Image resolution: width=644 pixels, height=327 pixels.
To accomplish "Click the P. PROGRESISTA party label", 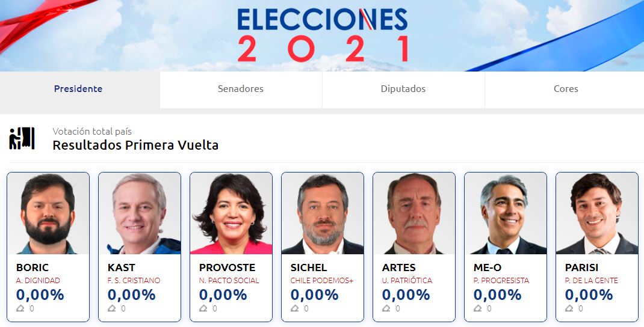I will coord(501,281).
